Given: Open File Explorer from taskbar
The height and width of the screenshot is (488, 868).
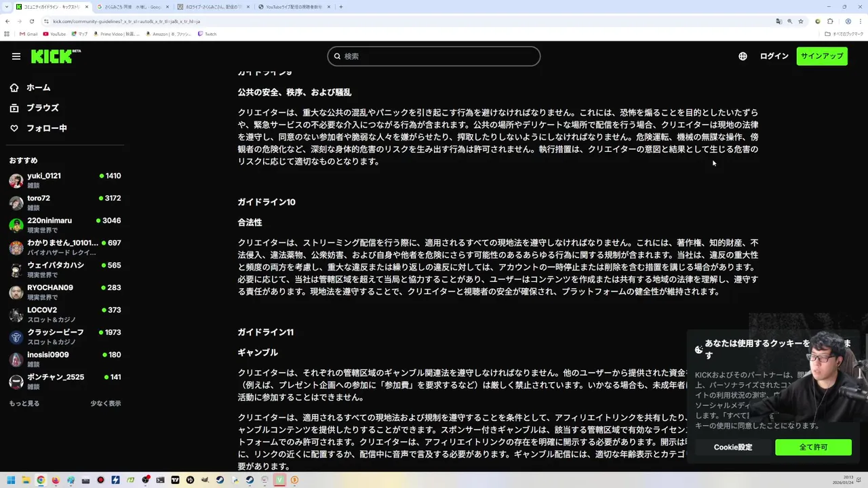Looking at the screenshot, I should tap(26, 480).
